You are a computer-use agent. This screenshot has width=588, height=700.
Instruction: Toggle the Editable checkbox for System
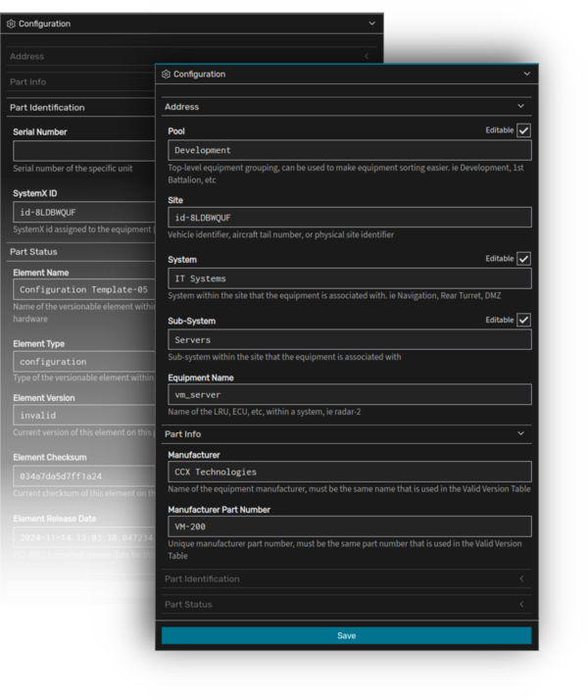pyautogui.click(x=523, y=259)
